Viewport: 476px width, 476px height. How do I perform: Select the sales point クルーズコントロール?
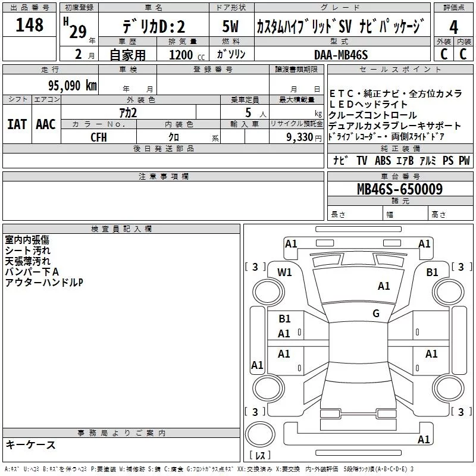point(373,115)
